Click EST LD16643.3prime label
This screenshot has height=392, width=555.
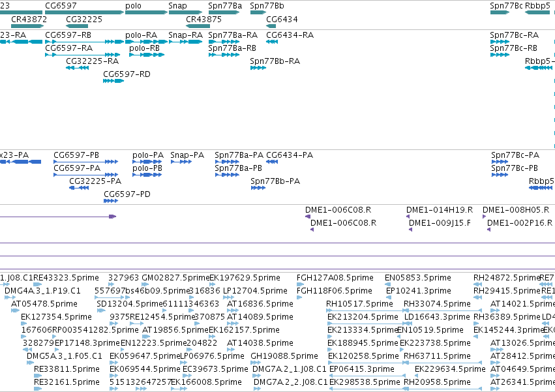pos(437,317)
